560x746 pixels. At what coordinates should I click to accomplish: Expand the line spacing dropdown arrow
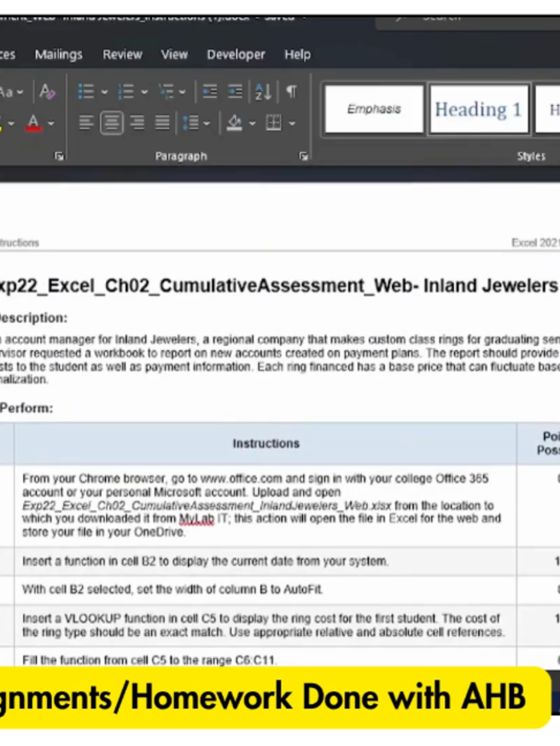pyautogui.click(x=207, y=124)
